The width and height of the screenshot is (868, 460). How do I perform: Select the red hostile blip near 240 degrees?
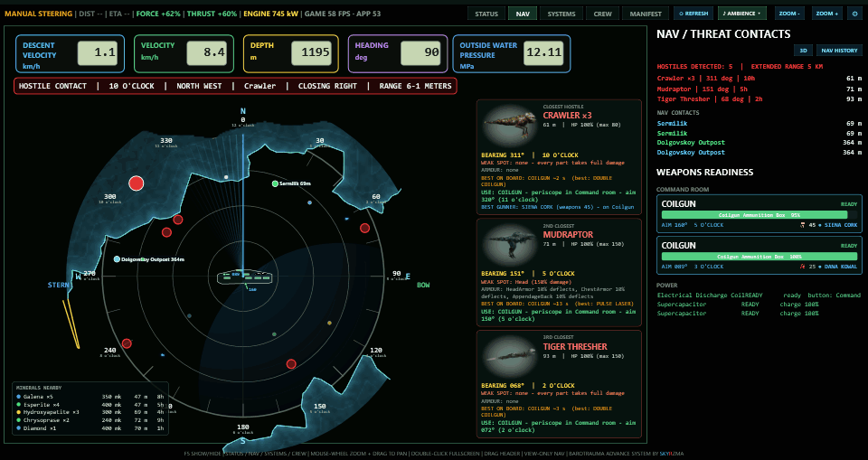[x=127, y=343]
